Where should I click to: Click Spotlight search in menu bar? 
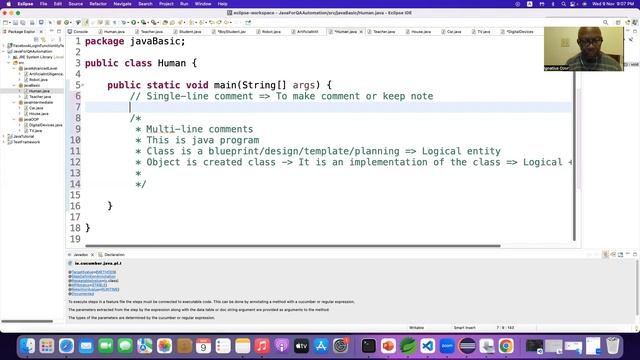pos(563,4)
